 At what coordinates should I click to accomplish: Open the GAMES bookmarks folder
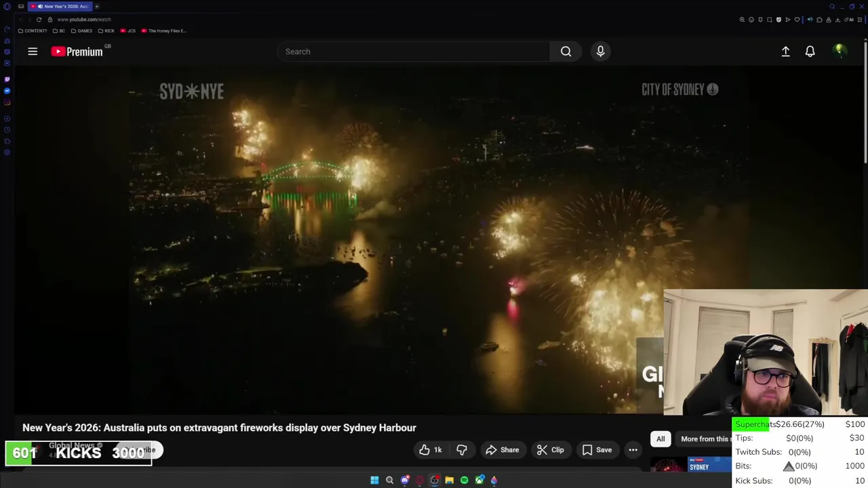81,30
